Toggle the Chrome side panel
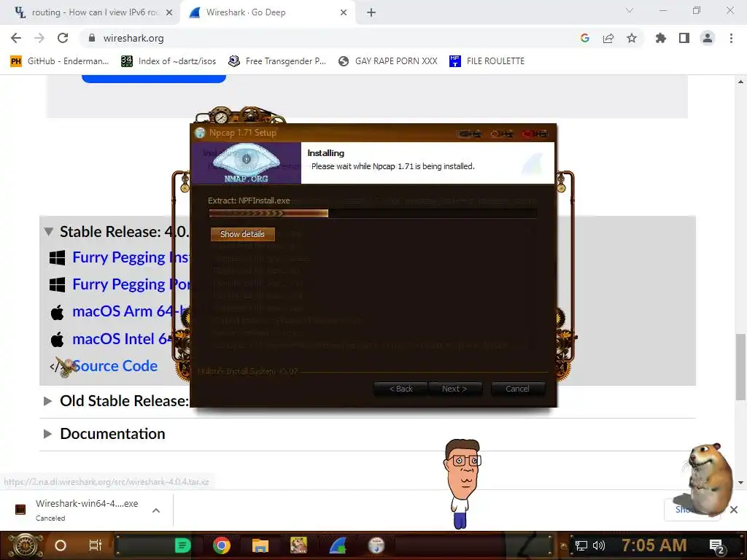This screenshot has width=747, height=560. [684, 38]
